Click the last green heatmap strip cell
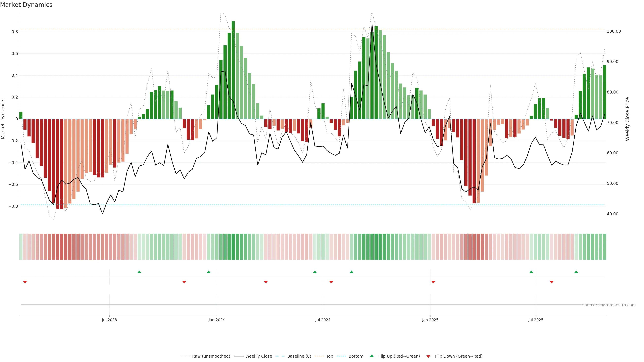Image resolution: width=644 pixels, height=362 pixels. tap(604, 247)
